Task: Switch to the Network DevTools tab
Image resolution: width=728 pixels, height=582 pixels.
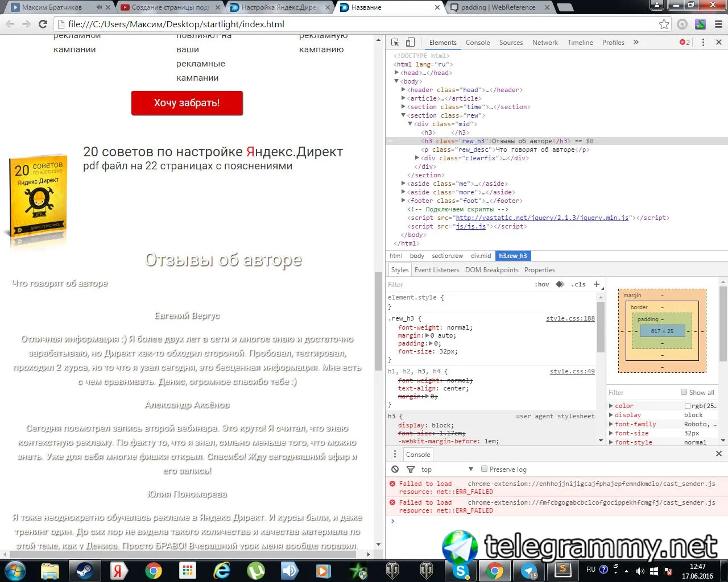Action: [x=545, y=43]
